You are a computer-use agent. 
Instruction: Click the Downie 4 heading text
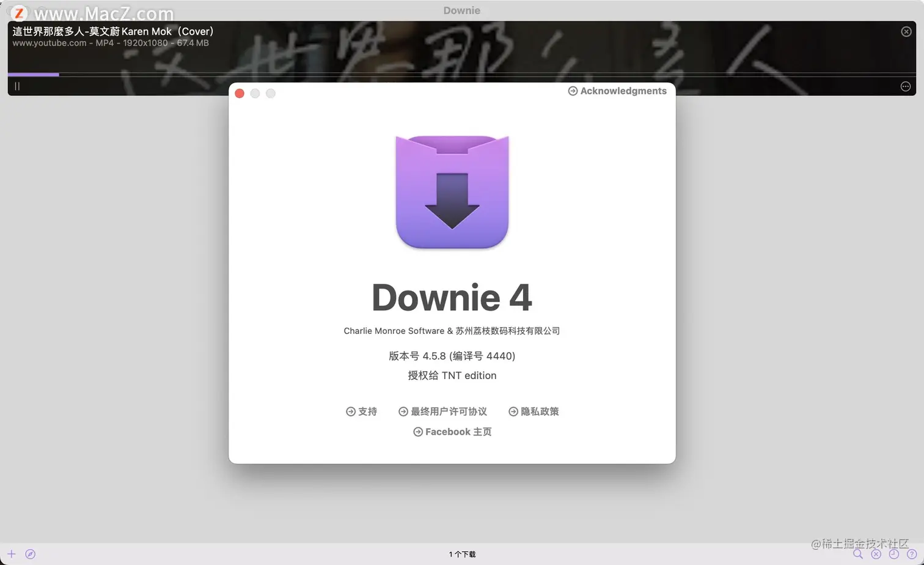(x=452, y=297)
